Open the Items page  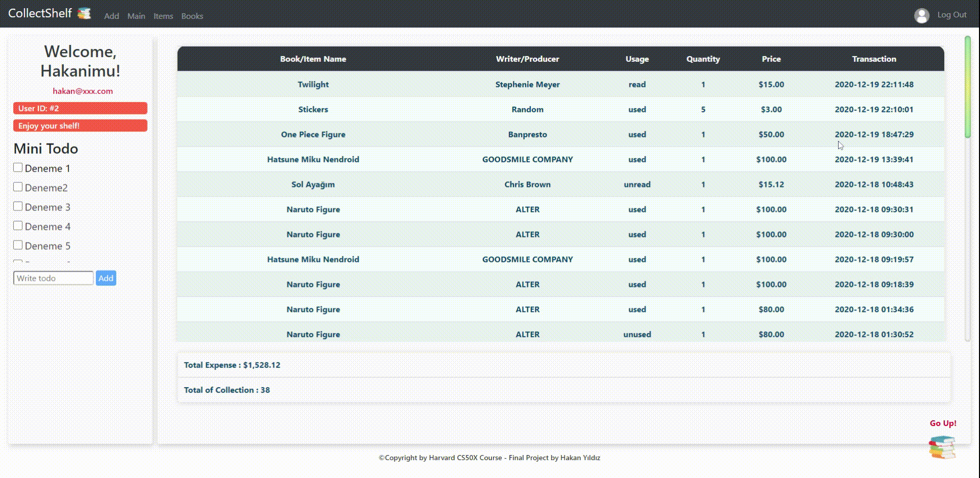coord(163,16)
